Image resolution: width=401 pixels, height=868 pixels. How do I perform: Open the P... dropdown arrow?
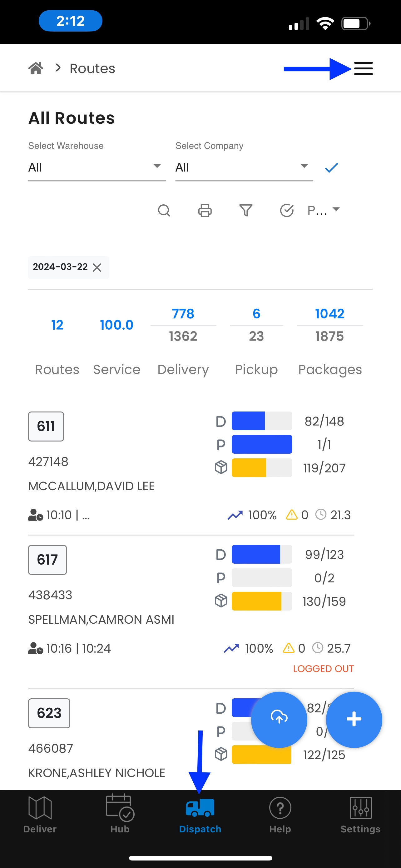click(x=336, y=209)
